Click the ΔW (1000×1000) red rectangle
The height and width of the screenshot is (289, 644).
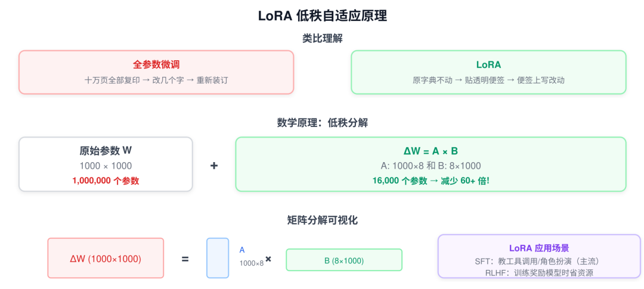coord(106,258)
